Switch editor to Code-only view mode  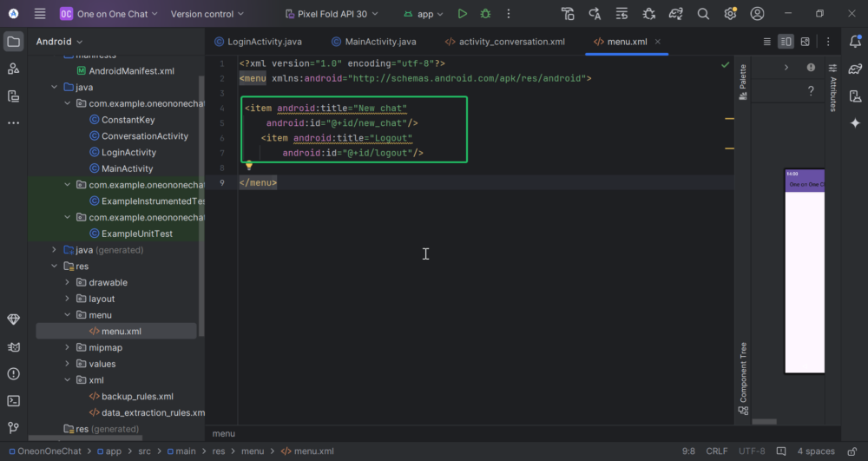(766, 42)
